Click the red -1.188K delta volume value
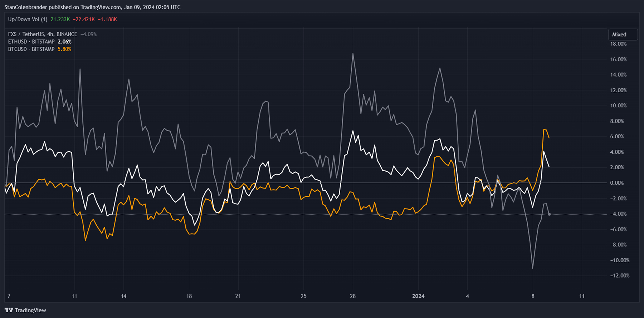The image size is (644, 318). 107,19
